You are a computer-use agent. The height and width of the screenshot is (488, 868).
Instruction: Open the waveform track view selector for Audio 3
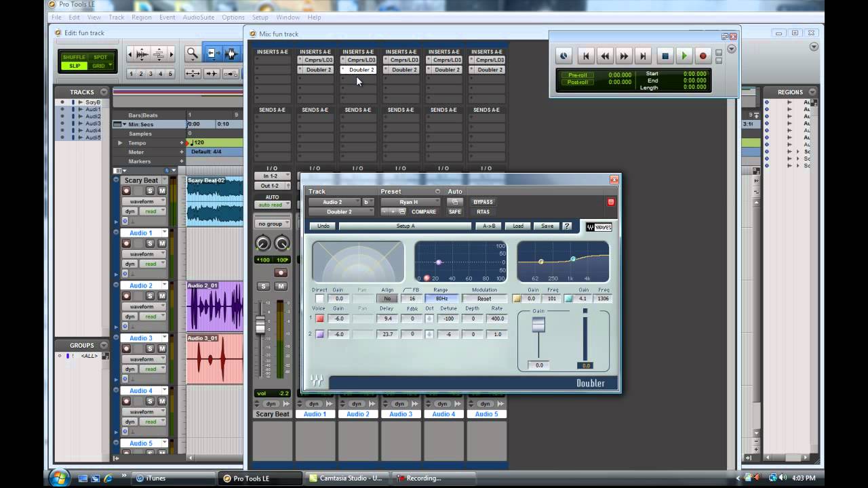144,359
